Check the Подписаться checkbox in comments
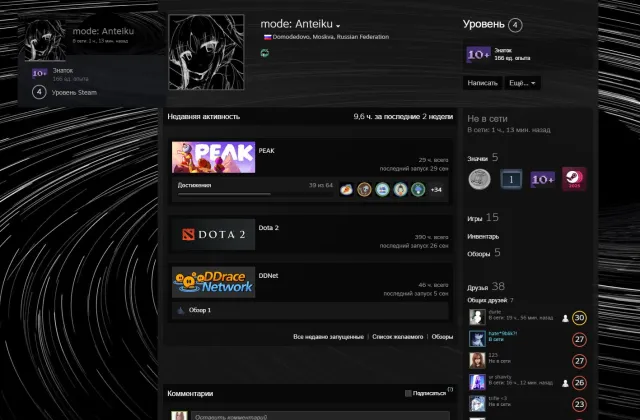The width and height of the screenshot is (640, 420). point(408,393)
